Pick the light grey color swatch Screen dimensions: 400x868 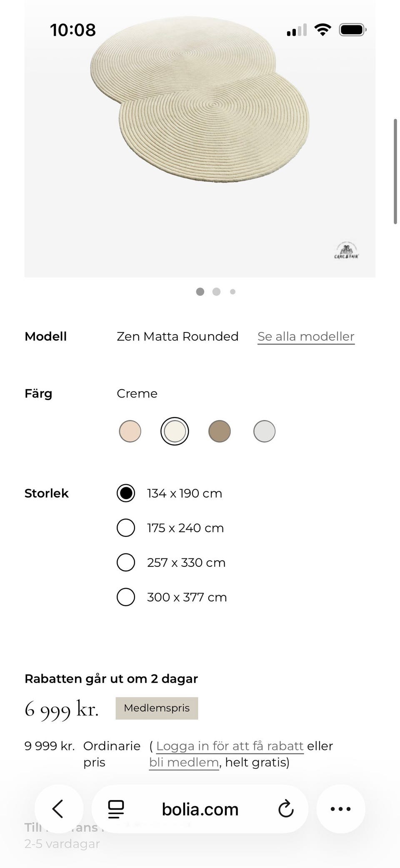(x=265, y=431)
